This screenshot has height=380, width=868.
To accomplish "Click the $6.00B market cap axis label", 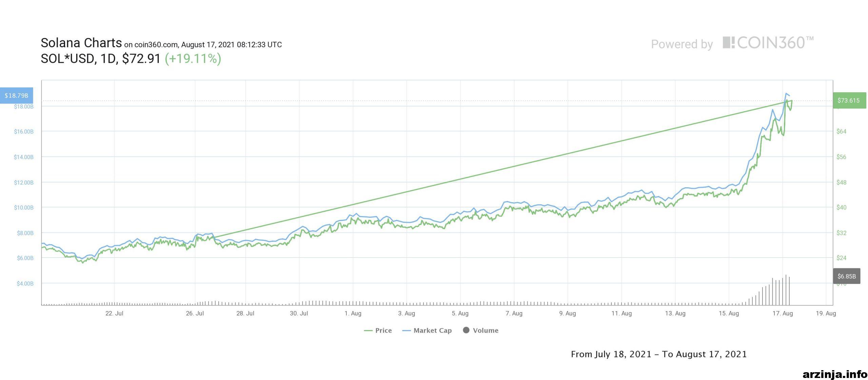I will [25, 258].
